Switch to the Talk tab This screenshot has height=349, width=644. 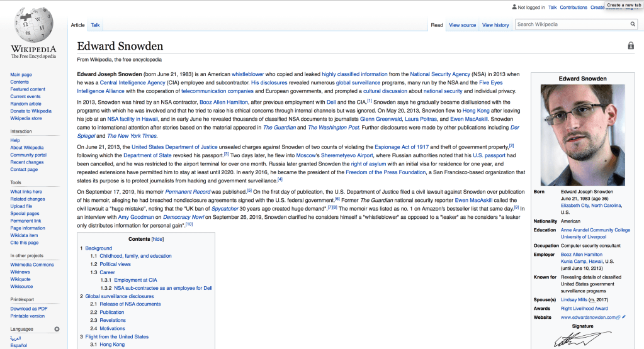pos(95,25)
